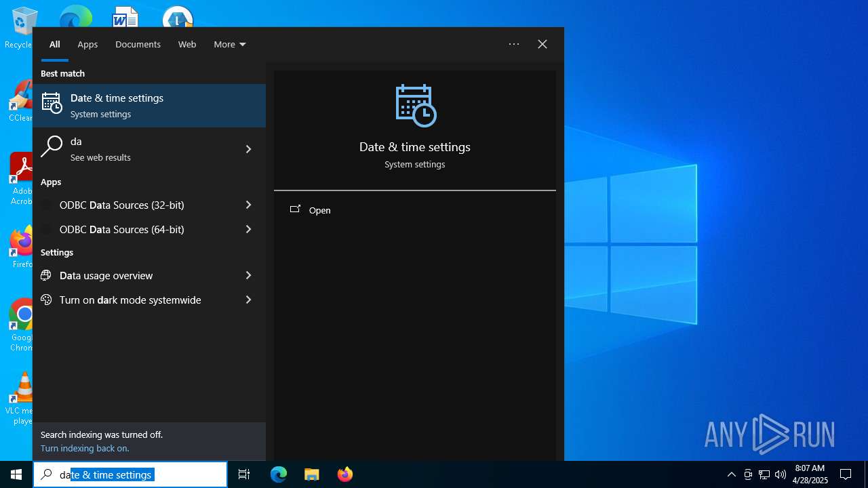Open Task View from the taskbar

pyautogui.click(x=244, y=474)
